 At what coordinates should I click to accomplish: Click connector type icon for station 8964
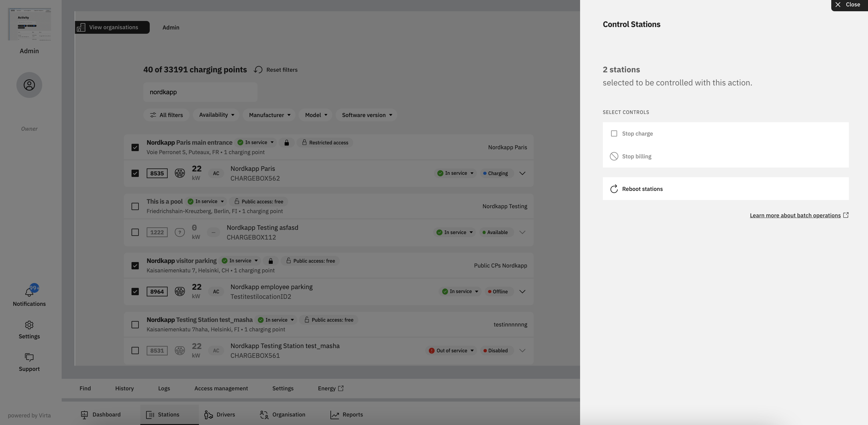tap(179, 292)
